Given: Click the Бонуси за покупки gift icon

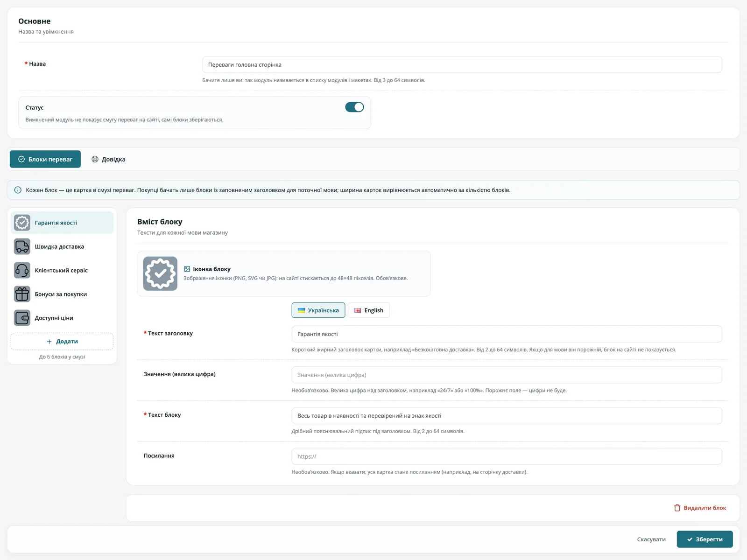Looking at the screenshot, I should pos(22,294).
